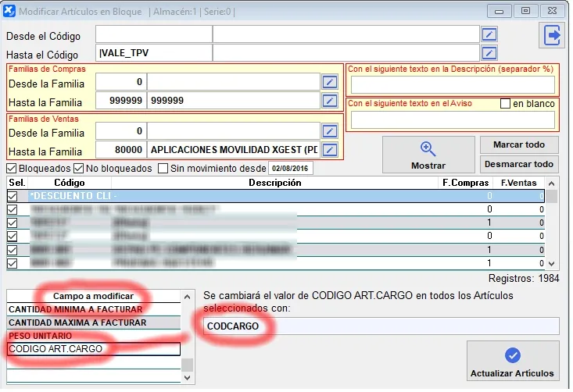The width and height of the screenshot is (573, 392).
Task: Check the 'en blanco' Aviso checkbox
Action: (x=505, y=104)
